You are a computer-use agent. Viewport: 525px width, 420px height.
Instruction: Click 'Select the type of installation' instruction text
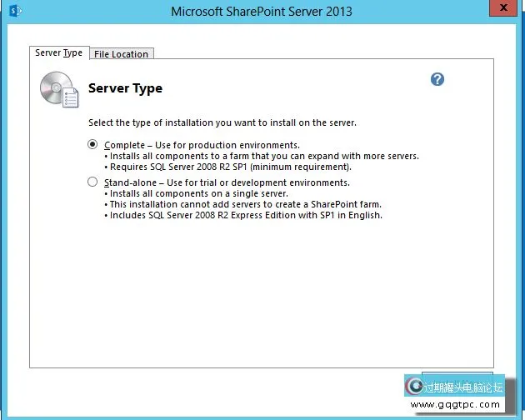point(222,122)
